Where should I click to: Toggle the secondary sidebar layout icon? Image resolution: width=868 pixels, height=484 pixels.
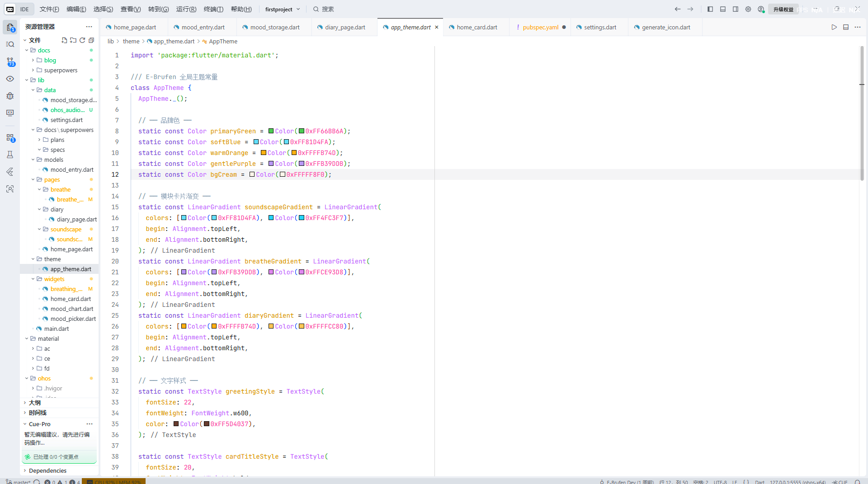(736, 9)
